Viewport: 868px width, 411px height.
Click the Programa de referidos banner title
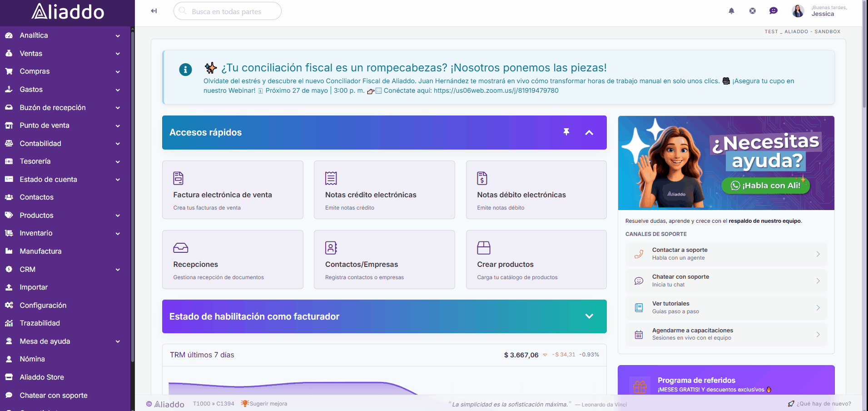[x=696, y=380]
